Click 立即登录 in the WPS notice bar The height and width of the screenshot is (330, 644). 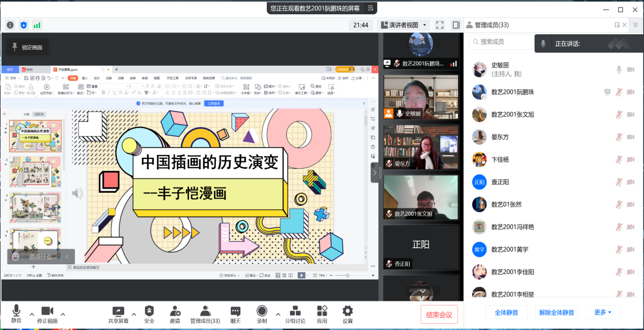tap(214, 104)
